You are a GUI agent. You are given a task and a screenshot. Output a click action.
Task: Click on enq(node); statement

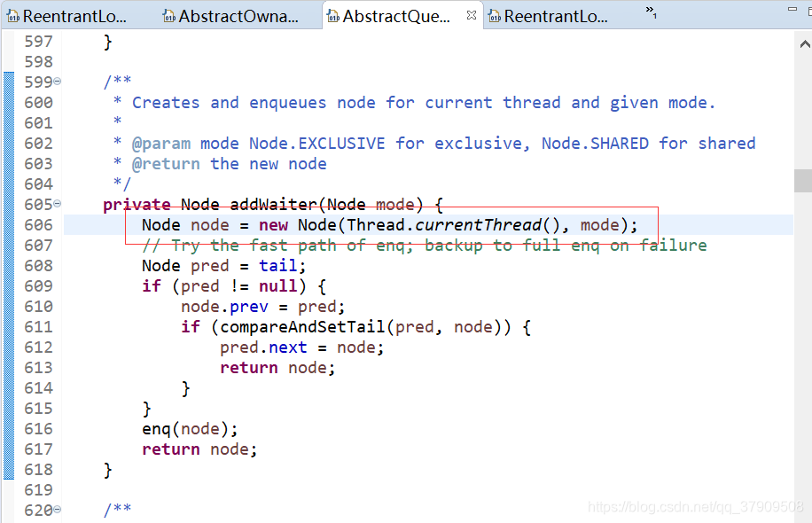pos(190,429)
